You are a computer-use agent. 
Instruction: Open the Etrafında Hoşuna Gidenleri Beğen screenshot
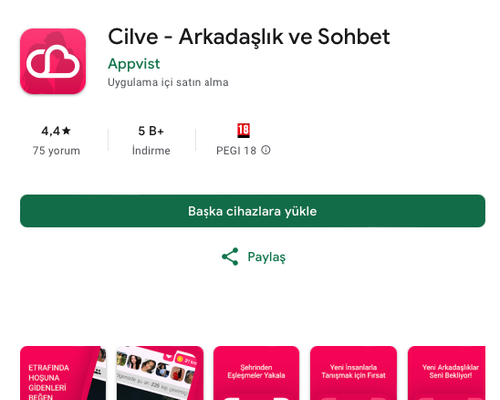tap(63, 373)
